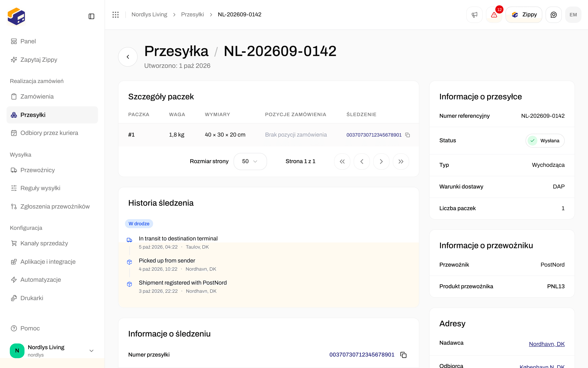Viewport: 588px width, 368px height.
Task: Go to last page of packages
Action: [x=401, y=161]
